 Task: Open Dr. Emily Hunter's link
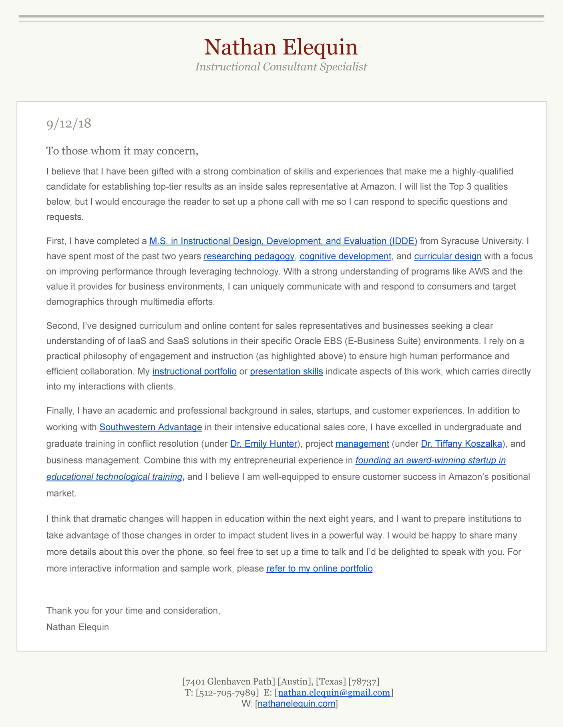pos(264,444)
